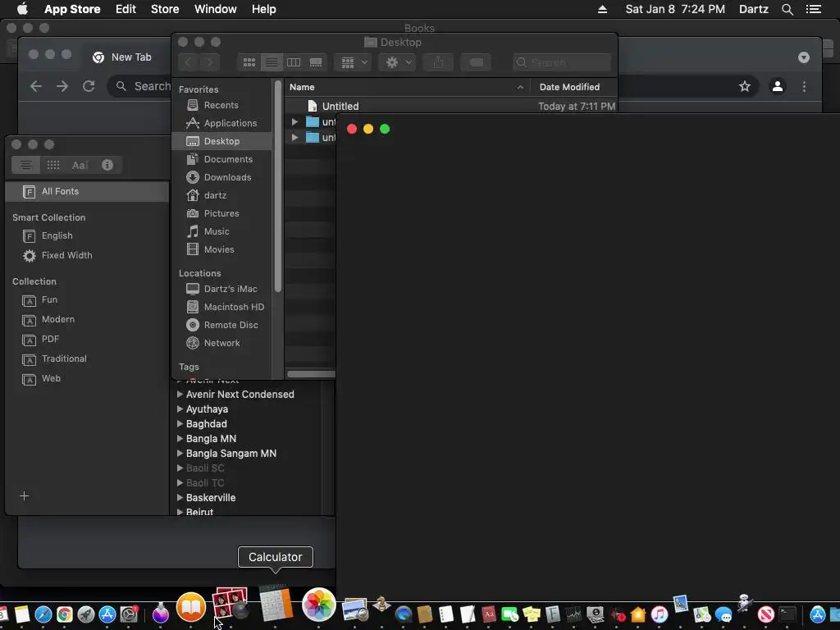This screenshot has width=840, height=630.
Task: Add a new Font Book collection
Action: (24, 496)
